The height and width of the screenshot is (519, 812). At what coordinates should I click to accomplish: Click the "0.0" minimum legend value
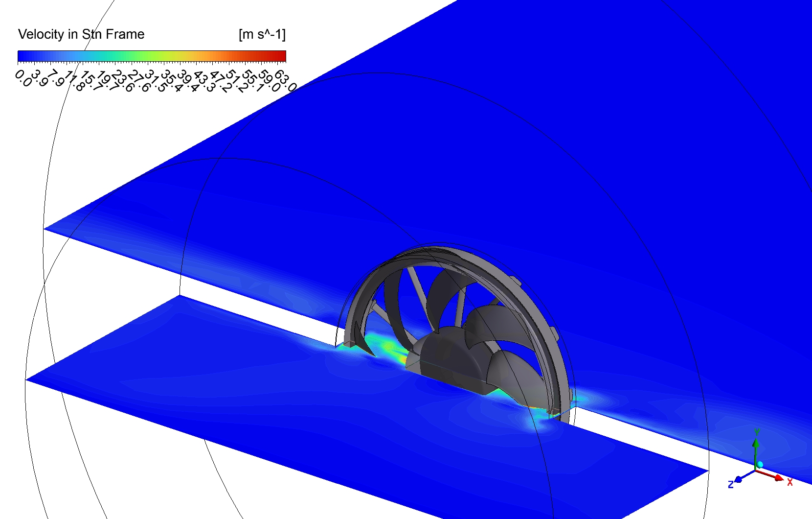[x=23, y=78]
